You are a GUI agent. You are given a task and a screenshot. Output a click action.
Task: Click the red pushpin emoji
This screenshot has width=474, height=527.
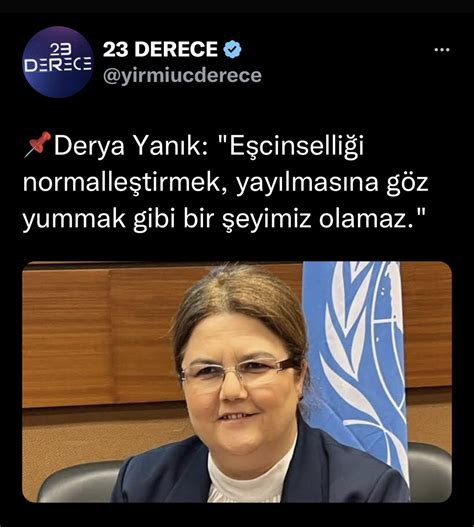coord(37,145)
